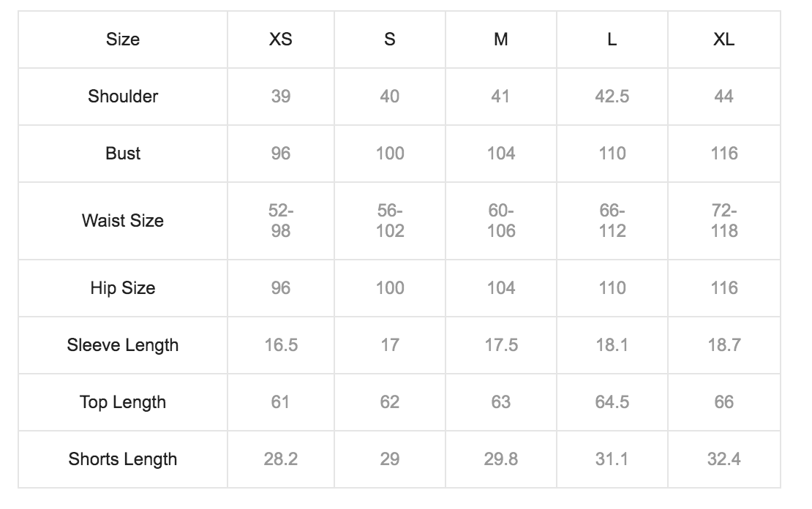The image size is (812, 509).
Task: Click the Top Length row label
Action: click(x=123, y=401)
